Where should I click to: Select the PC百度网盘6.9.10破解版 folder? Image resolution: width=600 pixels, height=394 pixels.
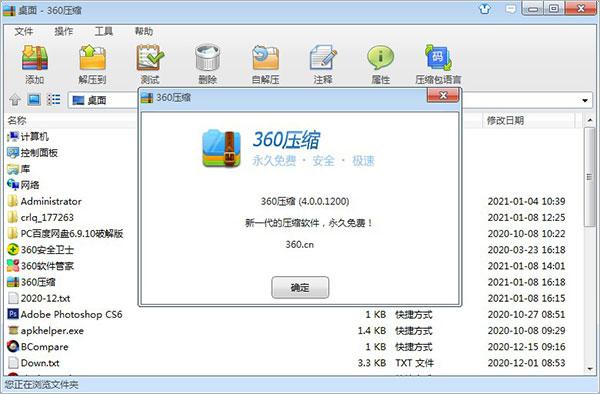65,233
